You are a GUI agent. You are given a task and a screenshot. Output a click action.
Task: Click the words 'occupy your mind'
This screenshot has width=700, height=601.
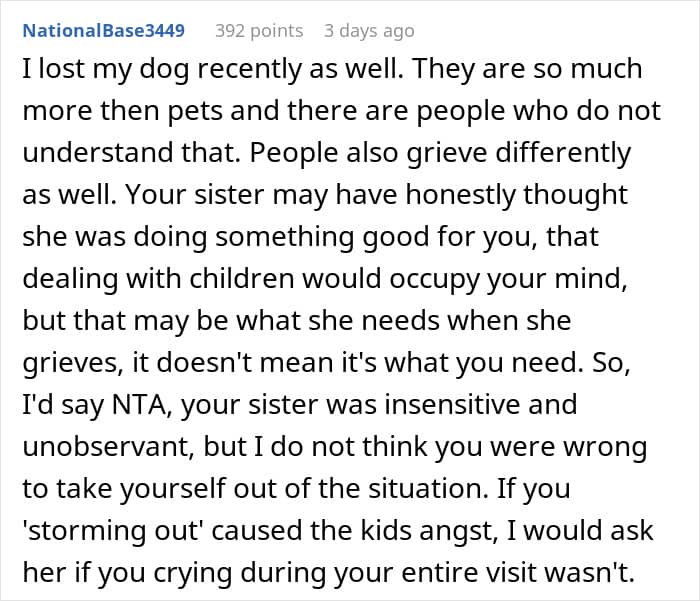pyautogui.click(x=506, y=279)
